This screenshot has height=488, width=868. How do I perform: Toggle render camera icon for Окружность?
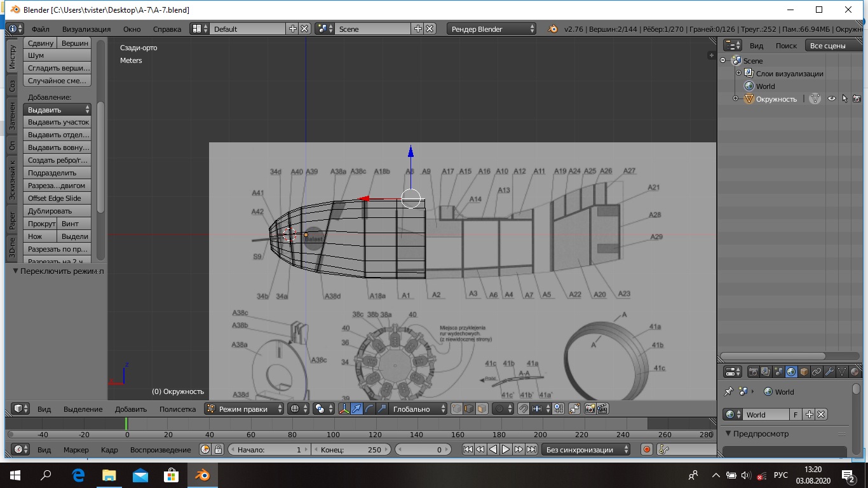point(857,98)
